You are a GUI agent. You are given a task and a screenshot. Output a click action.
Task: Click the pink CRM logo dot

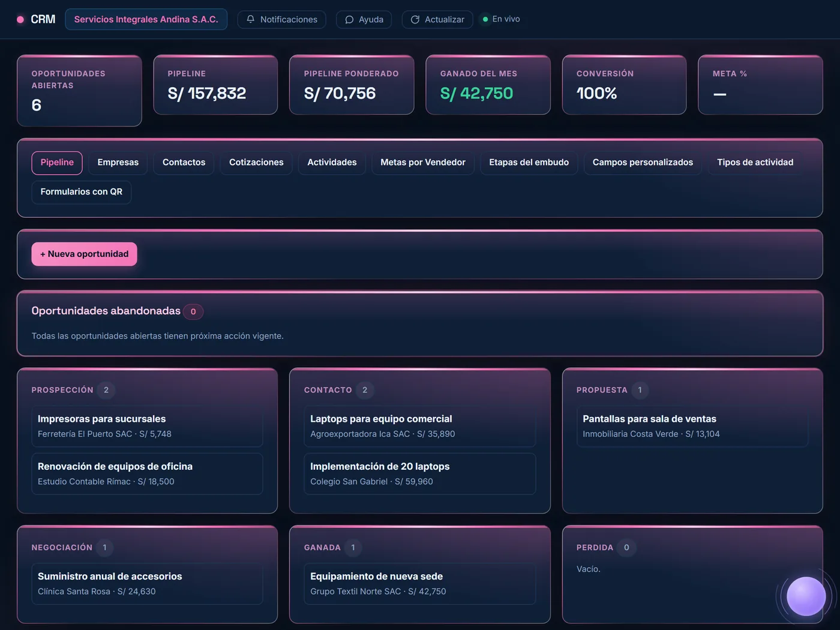pos(20,19)
